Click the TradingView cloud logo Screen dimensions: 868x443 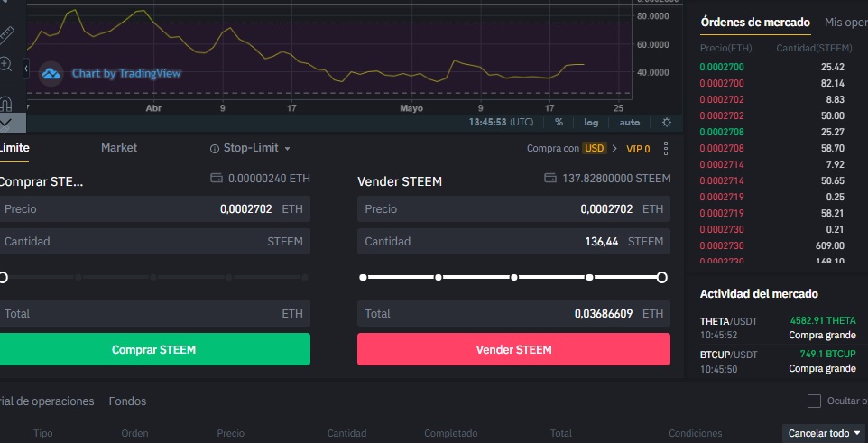coord(51,74)
